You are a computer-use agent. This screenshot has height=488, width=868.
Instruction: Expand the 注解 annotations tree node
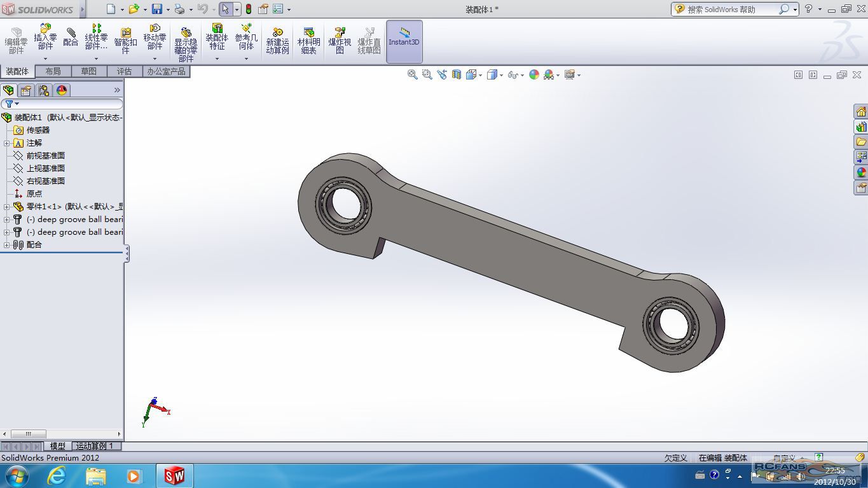pyautogui.click(x=7, y=143)
